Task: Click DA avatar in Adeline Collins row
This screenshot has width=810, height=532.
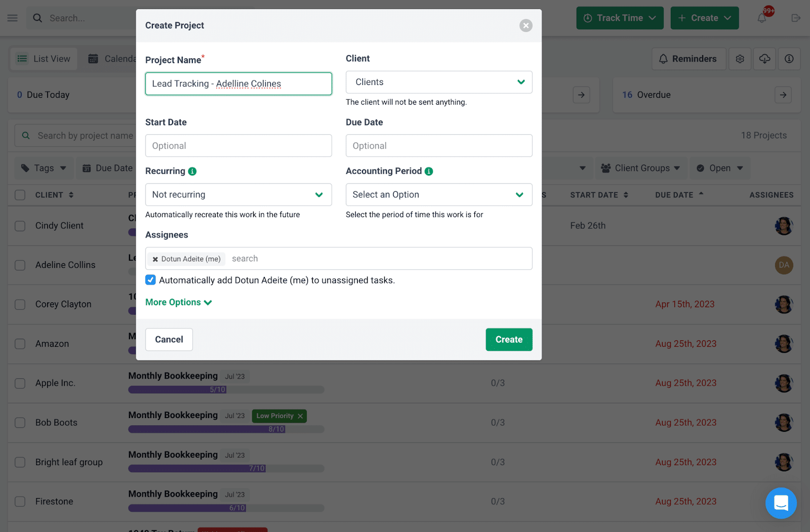Action: (x=784, y=265)
